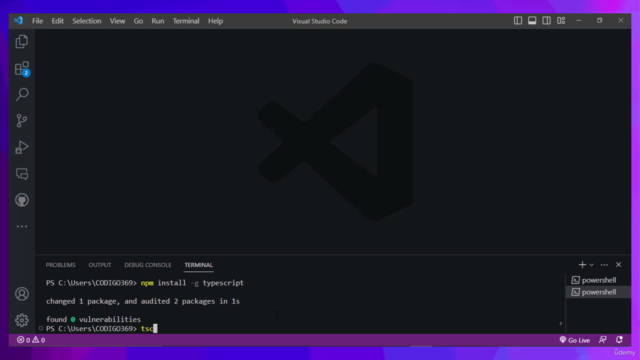Select the first powershell terminal entry
The image size is (640, 360).
(x=598, y=280)
